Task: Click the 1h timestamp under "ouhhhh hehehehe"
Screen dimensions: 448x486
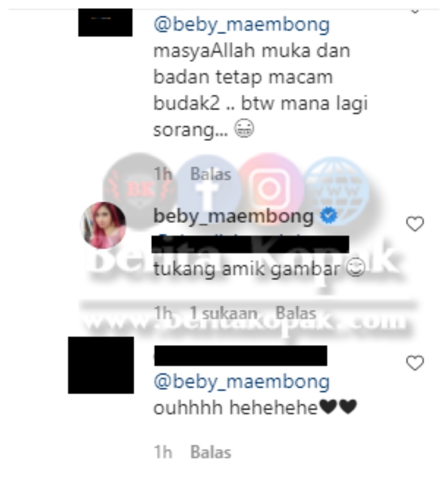Action: tap(163, 452)
